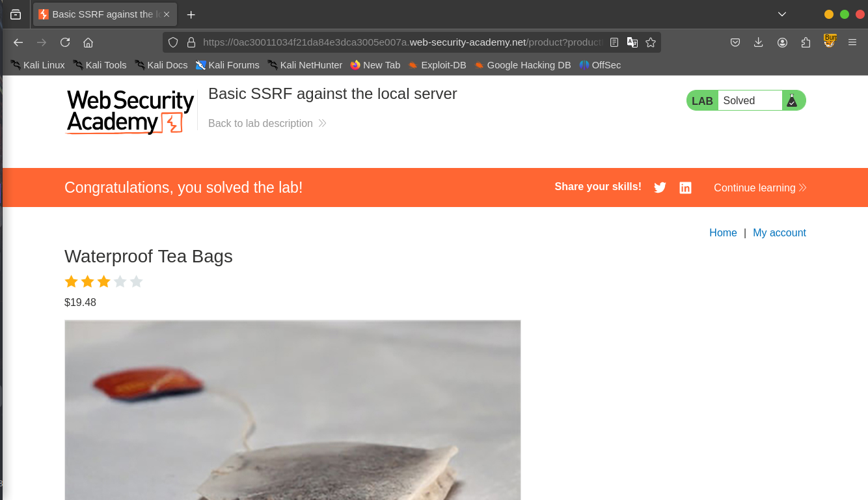Screen dimensions: 868x500
Task: Click the browser home icon
Action: [x=88, y=42]
